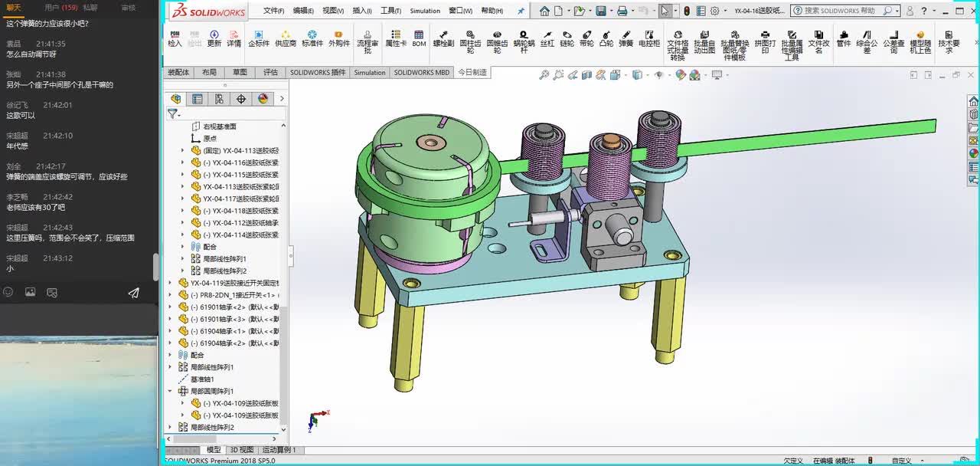
Task: Click the 流程审批 approval workflow icon
Action: [367, 41]
